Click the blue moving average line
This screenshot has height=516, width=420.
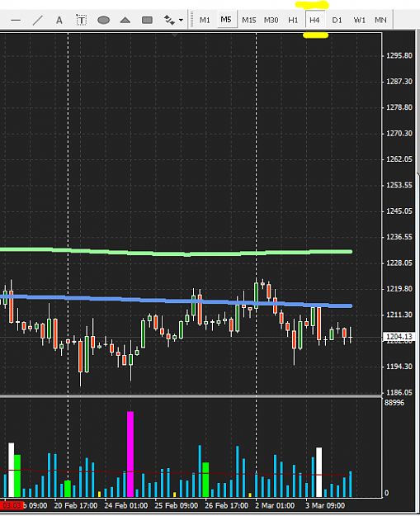click(177, 301)
